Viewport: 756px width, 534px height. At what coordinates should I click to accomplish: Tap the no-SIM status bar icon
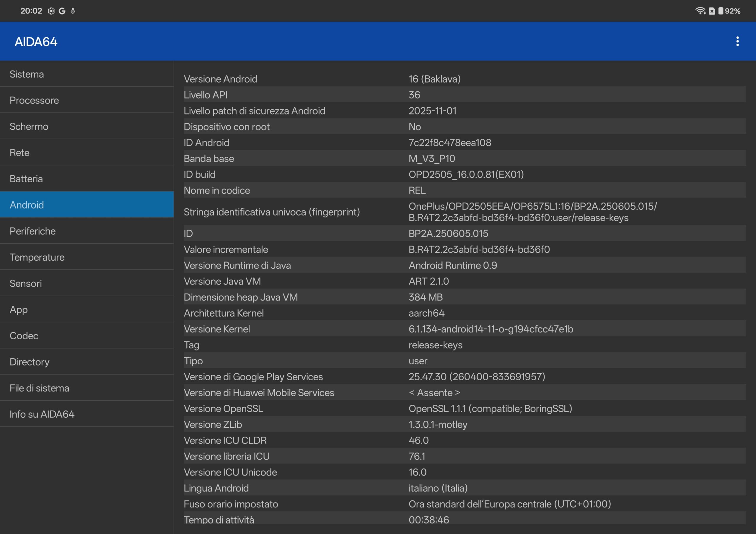[x=711, y=11]
